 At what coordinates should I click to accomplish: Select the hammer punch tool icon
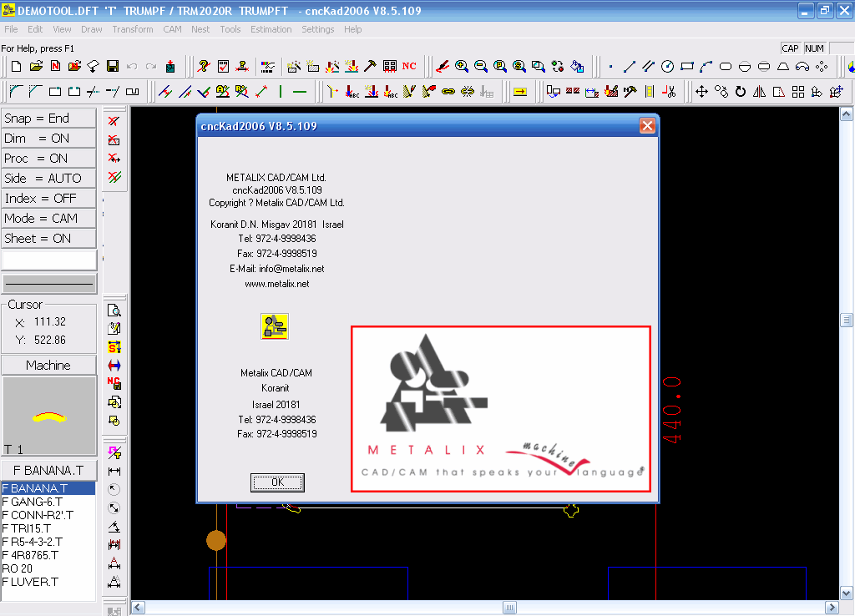coord(370,66)
